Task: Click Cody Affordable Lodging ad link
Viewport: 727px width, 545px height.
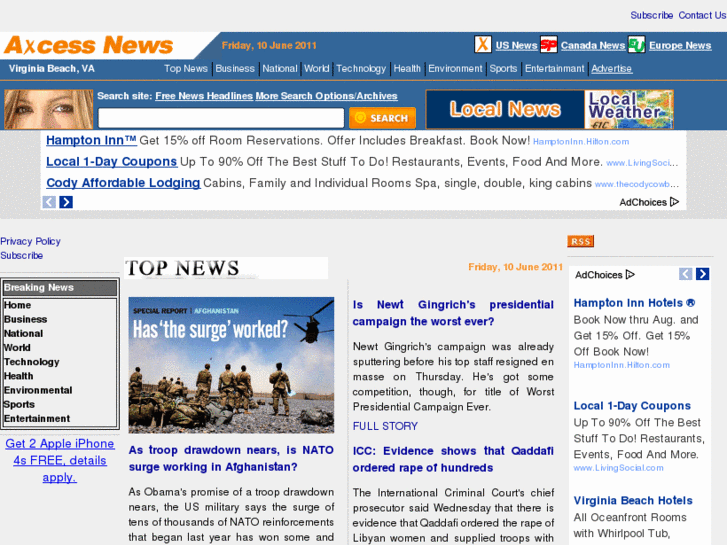Action: click(x=123, y=183)
